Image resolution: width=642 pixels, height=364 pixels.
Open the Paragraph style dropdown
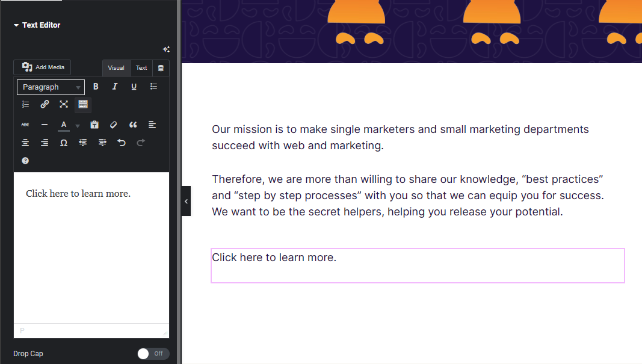click(x=51, y=87)
